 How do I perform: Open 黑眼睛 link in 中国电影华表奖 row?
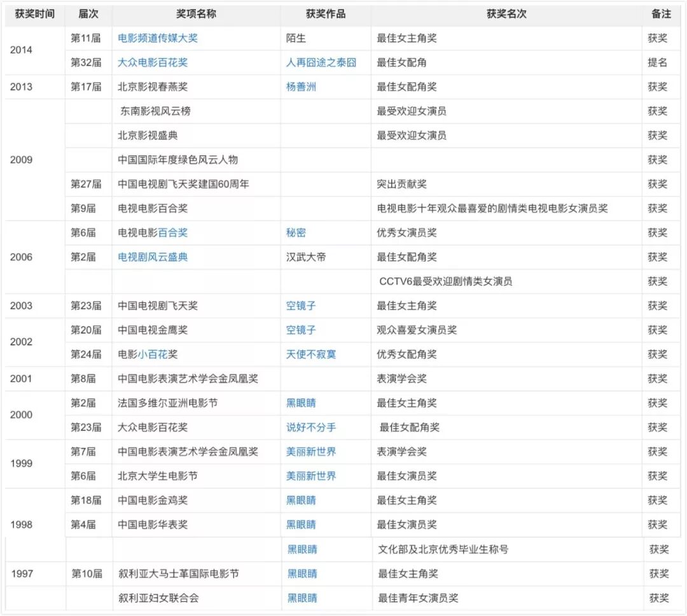[301, 525]
